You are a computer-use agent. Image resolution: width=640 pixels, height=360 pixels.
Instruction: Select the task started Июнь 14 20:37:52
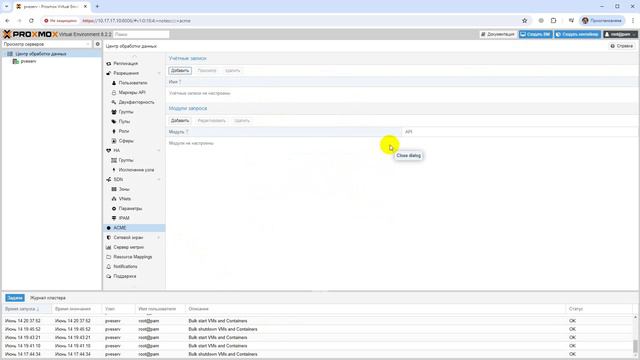(318, 321)
